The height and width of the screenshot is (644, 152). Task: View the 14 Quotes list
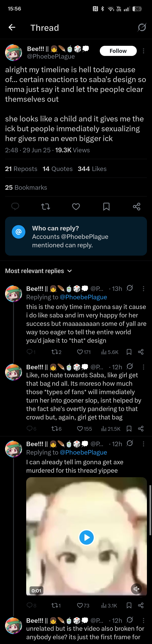click(57, 169)
